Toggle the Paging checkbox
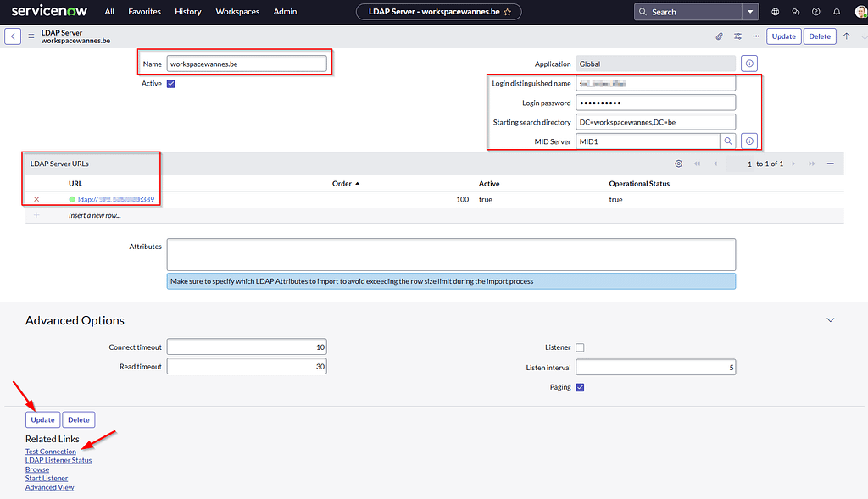The height and width of the screenshot is (499, 868). pyautogui.click(x=580, y=387)
